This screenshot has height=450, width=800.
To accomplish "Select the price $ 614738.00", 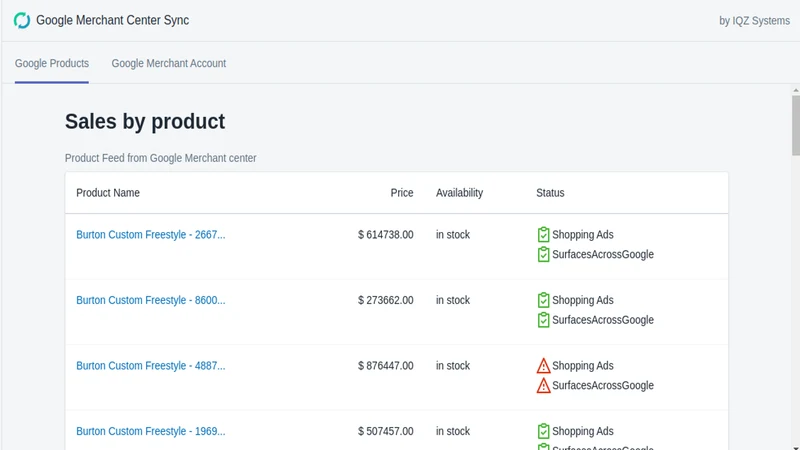I will click(386, 235).
